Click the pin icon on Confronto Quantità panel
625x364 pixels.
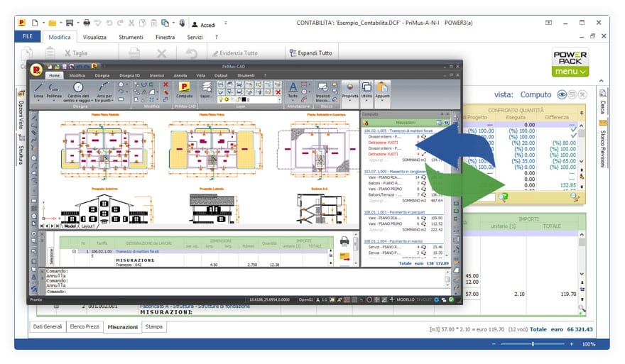[x=582, y=114]
